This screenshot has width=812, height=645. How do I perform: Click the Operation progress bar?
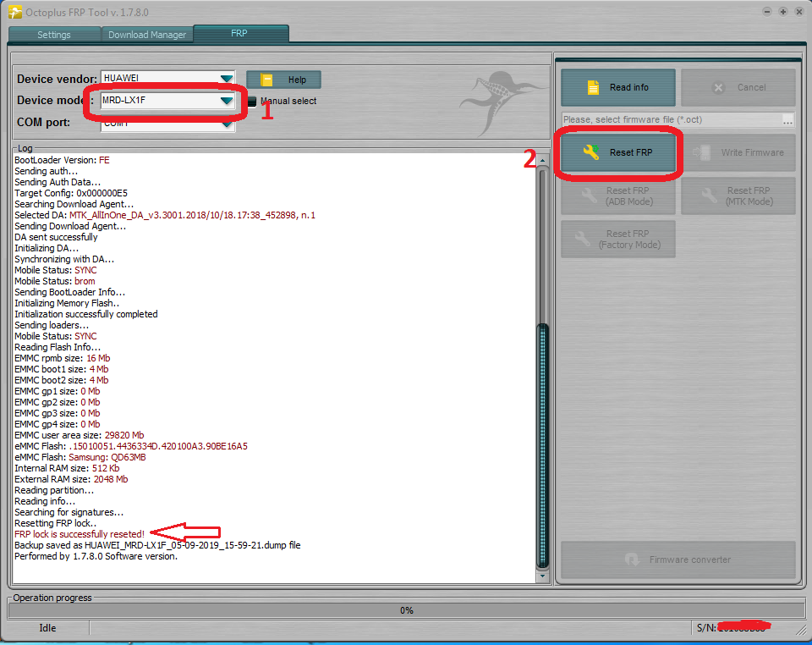click(x=407, y=610)
